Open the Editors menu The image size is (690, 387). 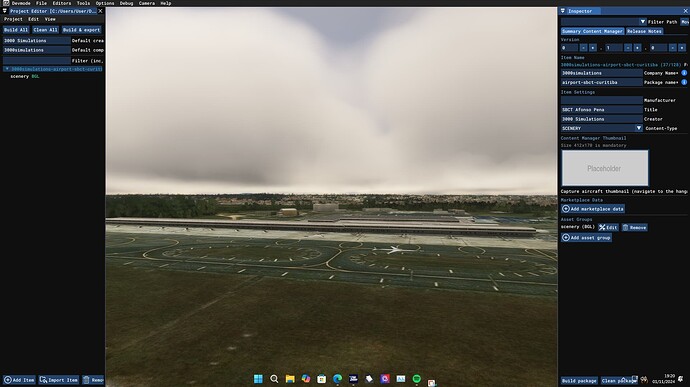pyautogui.click(x=62, y=3)
